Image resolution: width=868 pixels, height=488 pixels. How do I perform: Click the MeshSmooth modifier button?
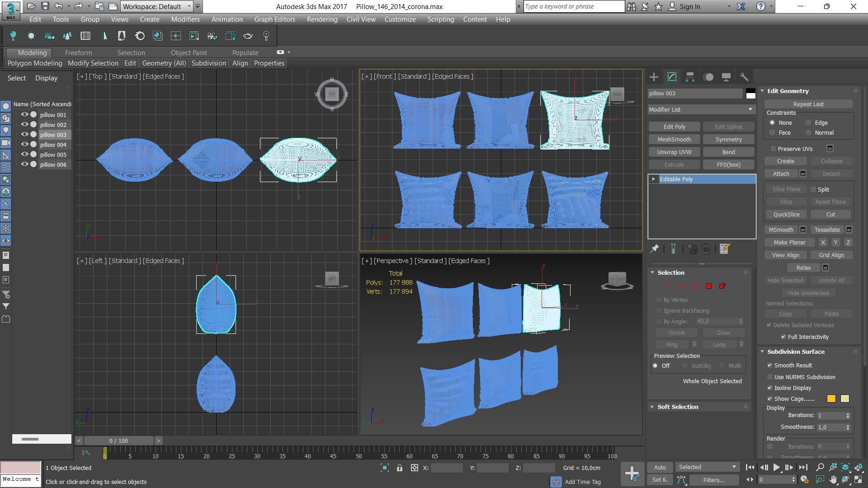674,140
